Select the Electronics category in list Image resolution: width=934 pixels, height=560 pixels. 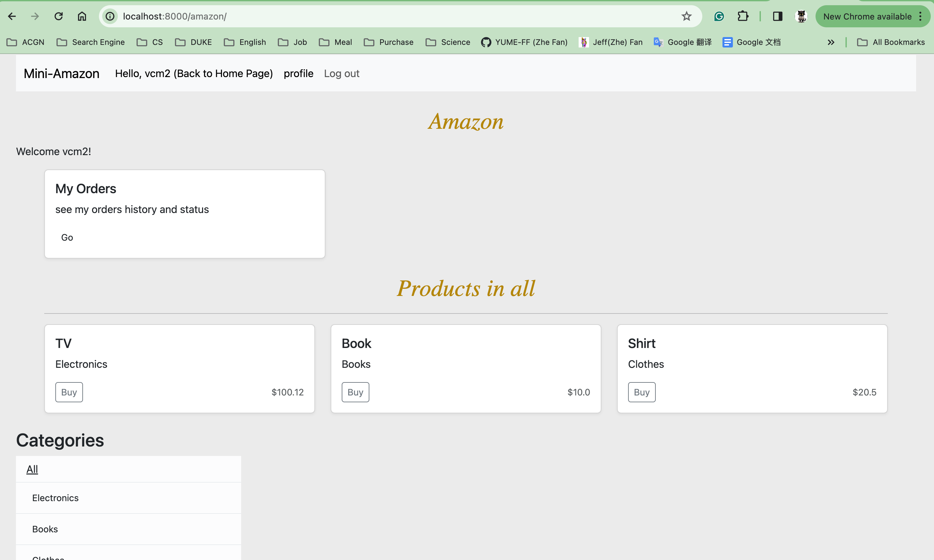(x=128, y=498)
